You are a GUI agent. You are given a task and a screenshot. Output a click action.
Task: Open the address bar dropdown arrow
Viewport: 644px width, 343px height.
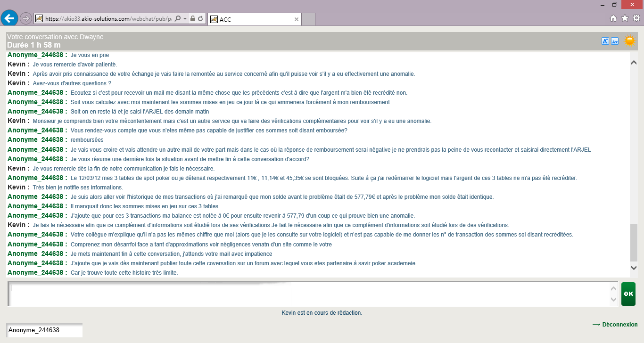pyautogui.click(x=185, y=19)
